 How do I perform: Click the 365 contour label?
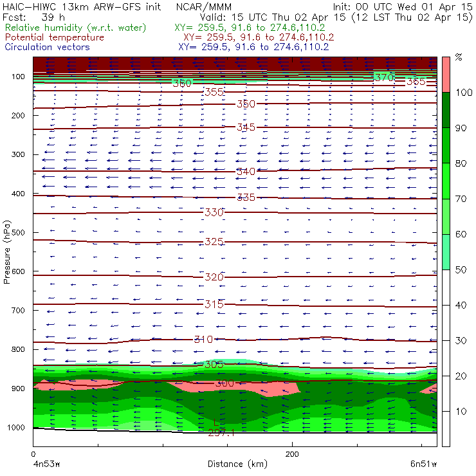pos(416,81)
